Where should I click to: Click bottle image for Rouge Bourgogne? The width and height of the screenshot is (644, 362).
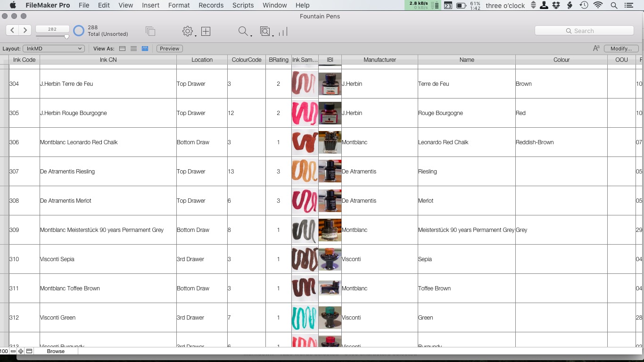pyautogui.click(x=330, y=113)
